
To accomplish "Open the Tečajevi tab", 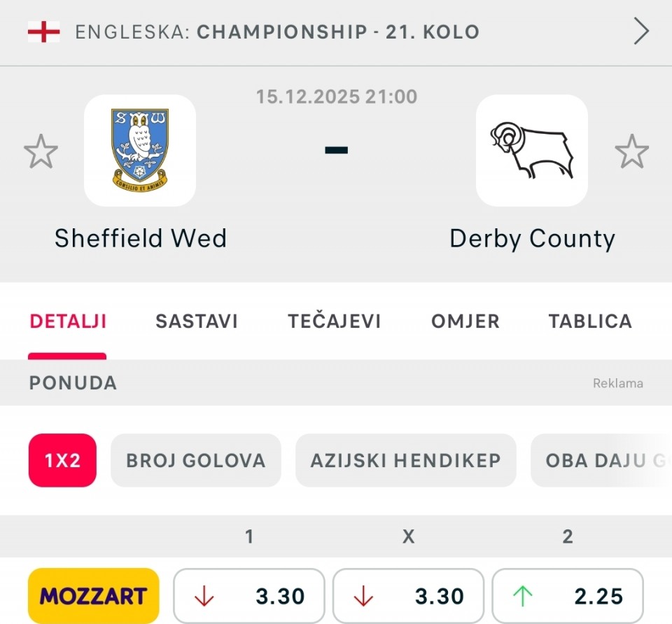I will pos(335,321).
